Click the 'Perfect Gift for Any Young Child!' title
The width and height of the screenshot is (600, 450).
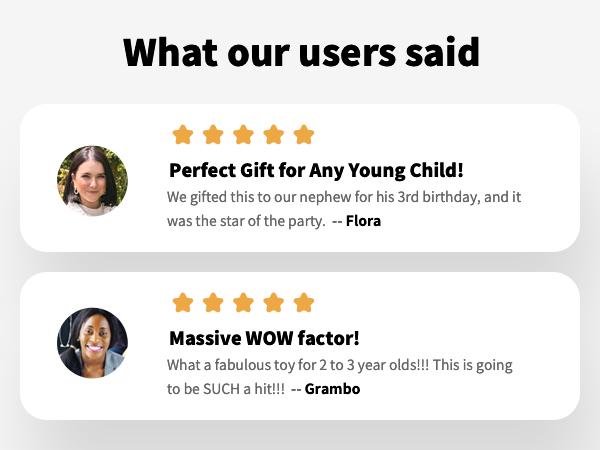(316, 170)
